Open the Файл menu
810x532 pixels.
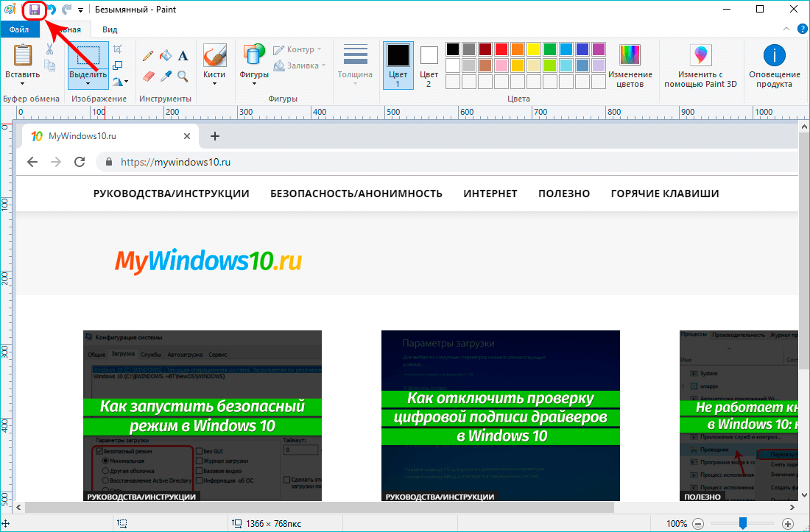coord(19,29)
